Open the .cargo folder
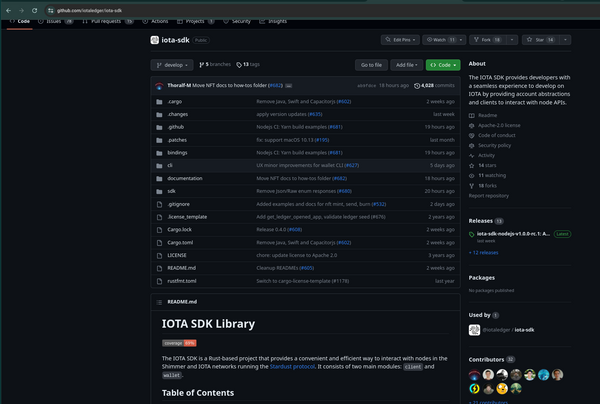This screenshot has height=404, width=600. (174, 102)
